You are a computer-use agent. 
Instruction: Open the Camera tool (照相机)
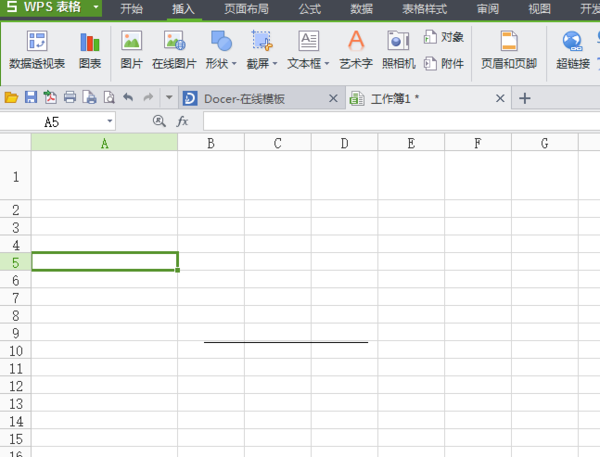tap(398, 50)
